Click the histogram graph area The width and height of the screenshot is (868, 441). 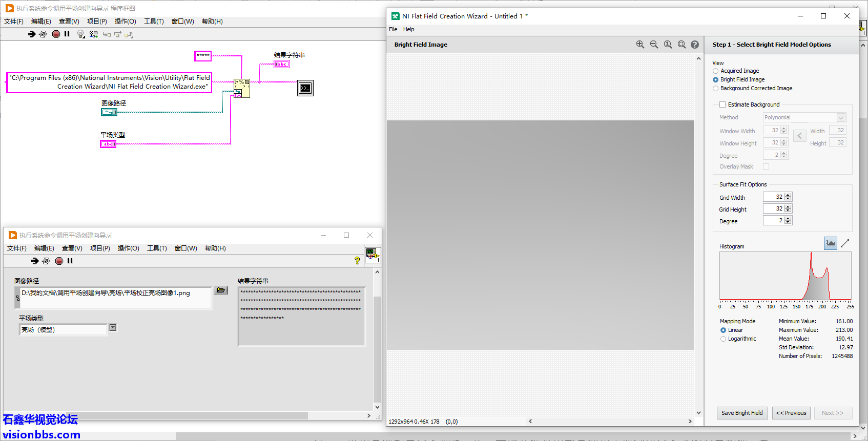click(785, 276)
